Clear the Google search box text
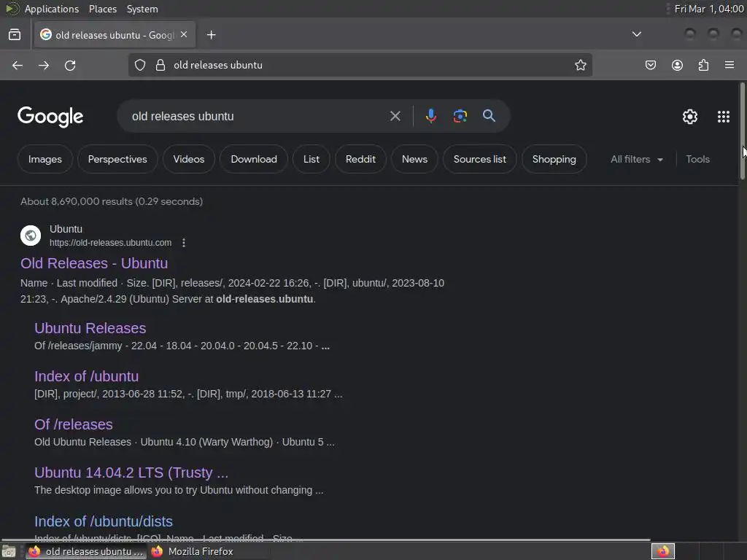The width and height of the screenshot is (747, 560). [x=395, y=116]
